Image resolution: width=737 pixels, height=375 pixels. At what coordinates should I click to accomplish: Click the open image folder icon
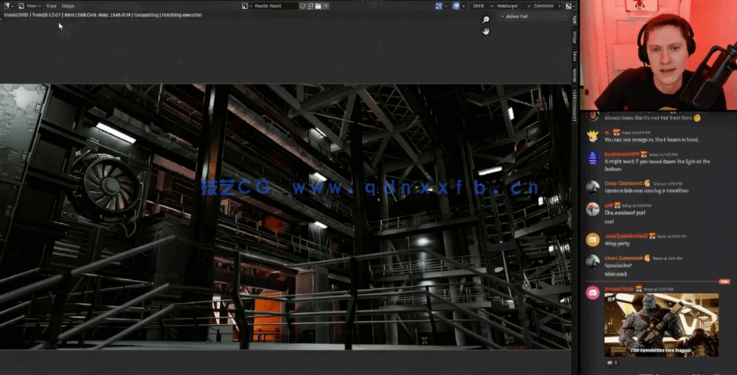[318, 6]
